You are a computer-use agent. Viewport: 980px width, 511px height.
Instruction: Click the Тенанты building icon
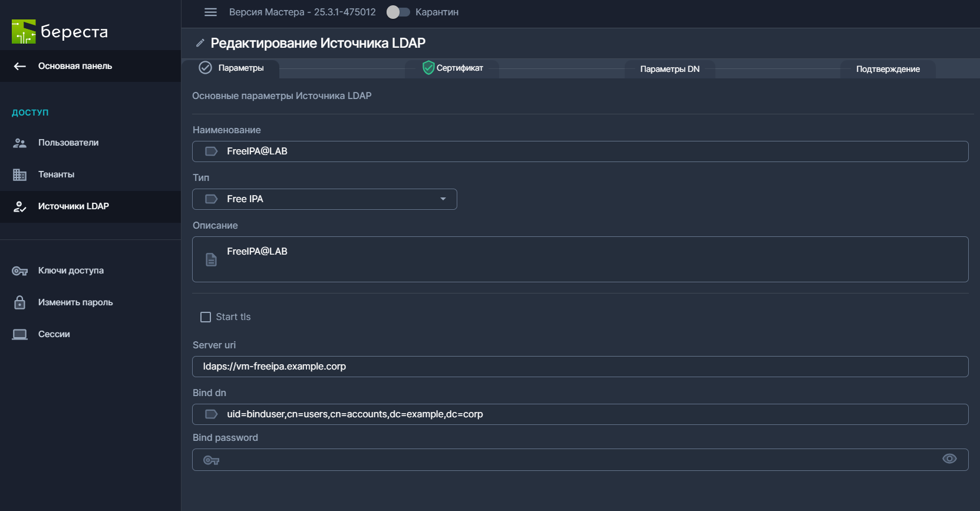click(x=20, y=174)
